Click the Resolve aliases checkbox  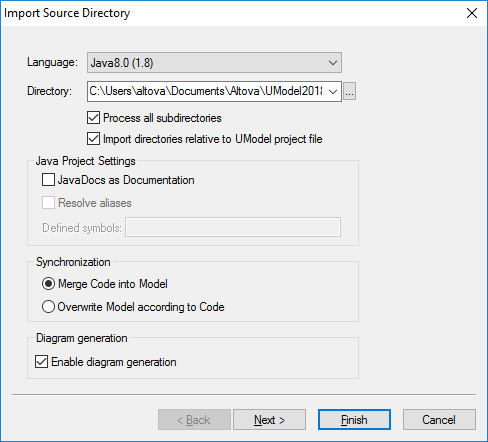click(48, 203)
